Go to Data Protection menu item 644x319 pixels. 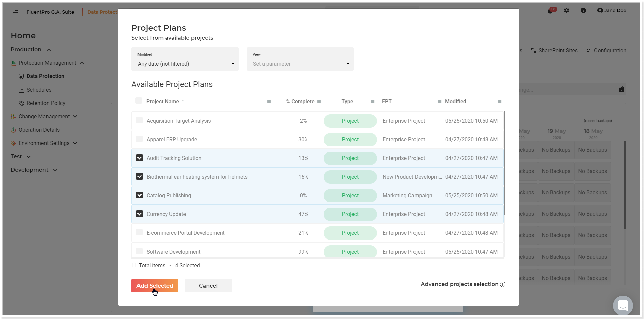(x=45, y=76)
